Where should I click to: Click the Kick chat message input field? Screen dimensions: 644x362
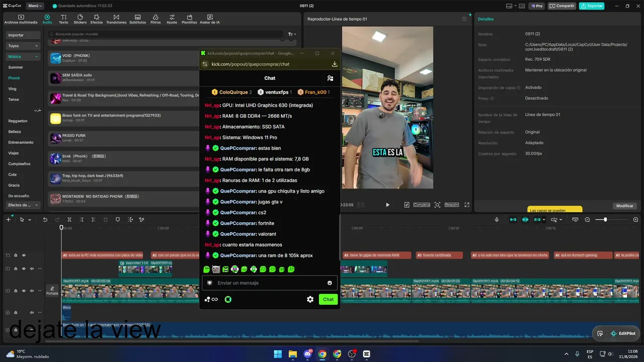[270, 283]
